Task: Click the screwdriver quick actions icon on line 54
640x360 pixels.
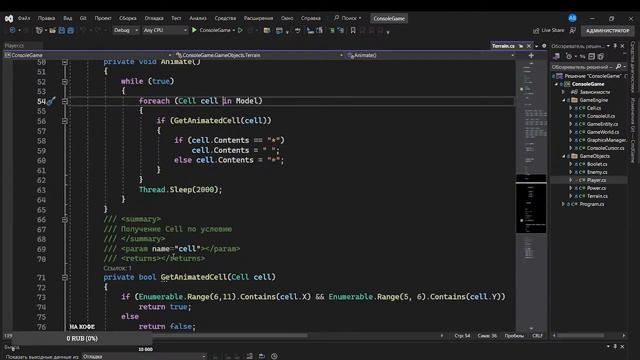Action: 51,101
